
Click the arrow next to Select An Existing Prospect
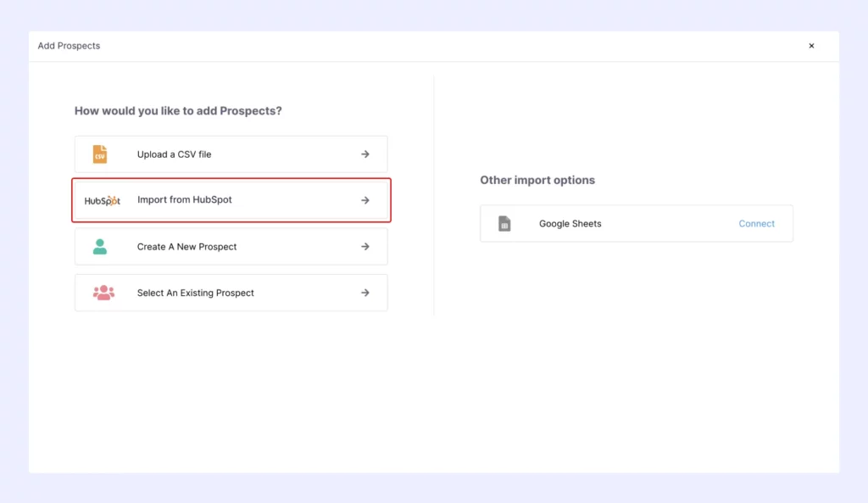(365, 292)
